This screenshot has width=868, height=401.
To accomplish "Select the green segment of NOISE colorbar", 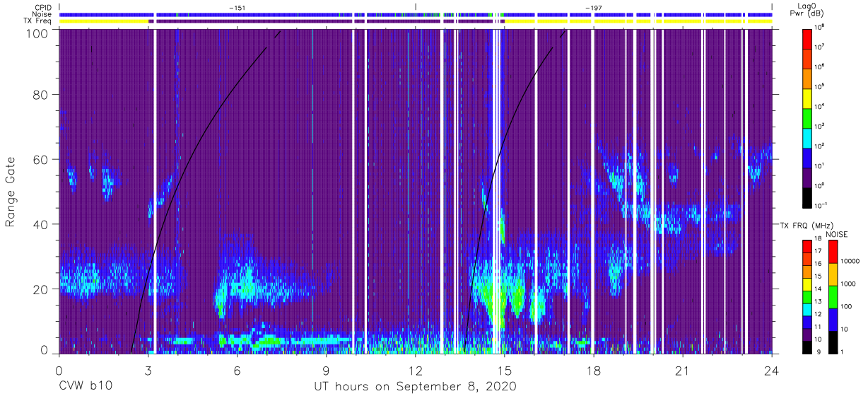I will coord(833,297).
